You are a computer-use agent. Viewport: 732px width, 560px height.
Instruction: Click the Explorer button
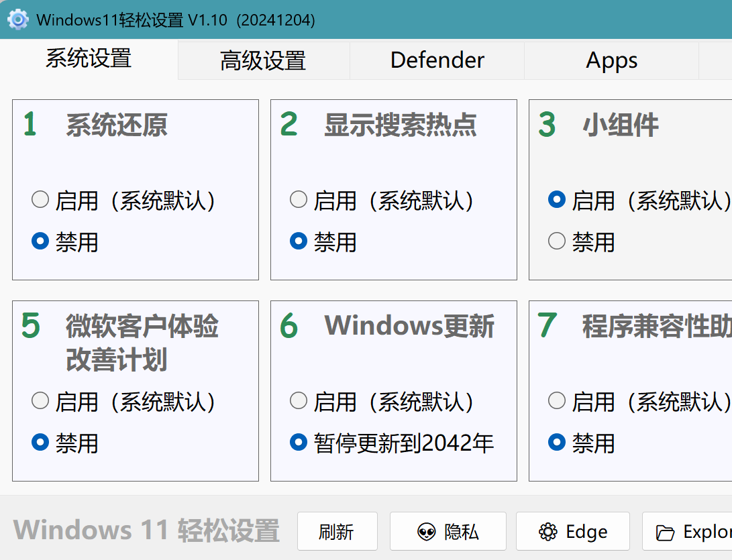coord(687,531)
